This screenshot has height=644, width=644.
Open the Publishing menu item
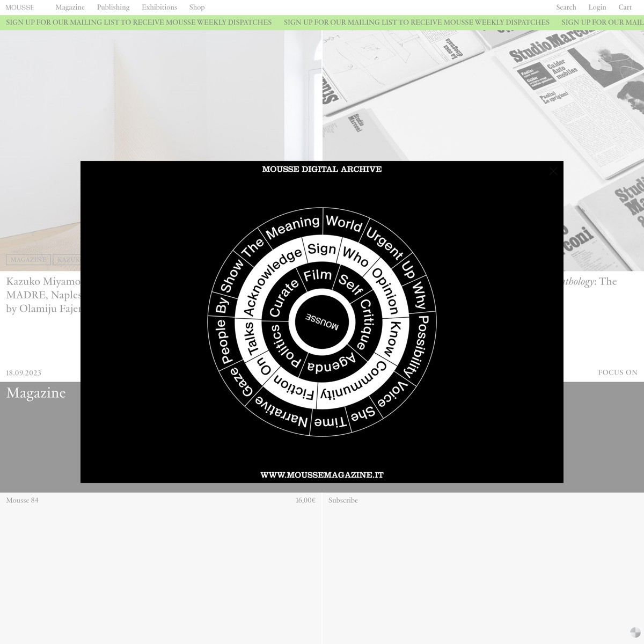point(113,7)
